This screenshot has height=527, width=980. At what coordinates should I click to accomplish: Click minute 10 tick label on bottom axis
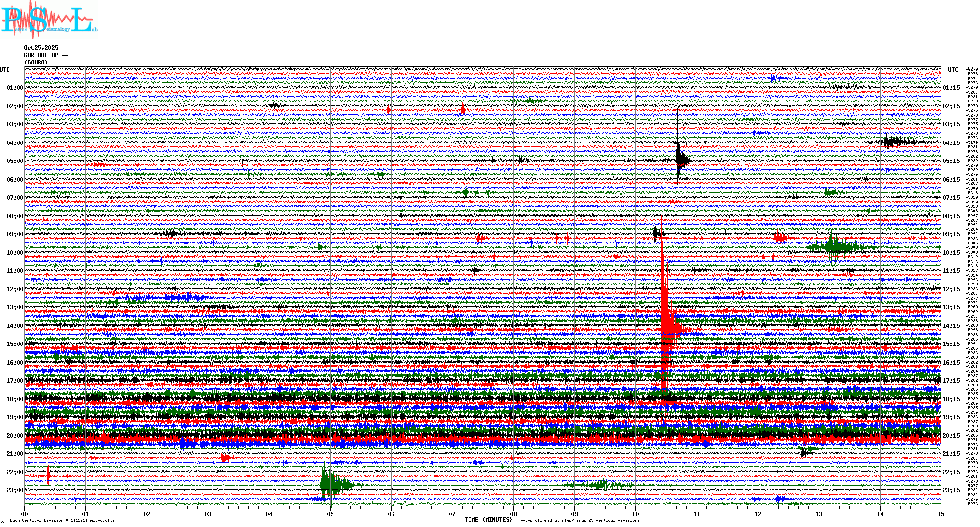pyautogui.click(x=635, y=514)
